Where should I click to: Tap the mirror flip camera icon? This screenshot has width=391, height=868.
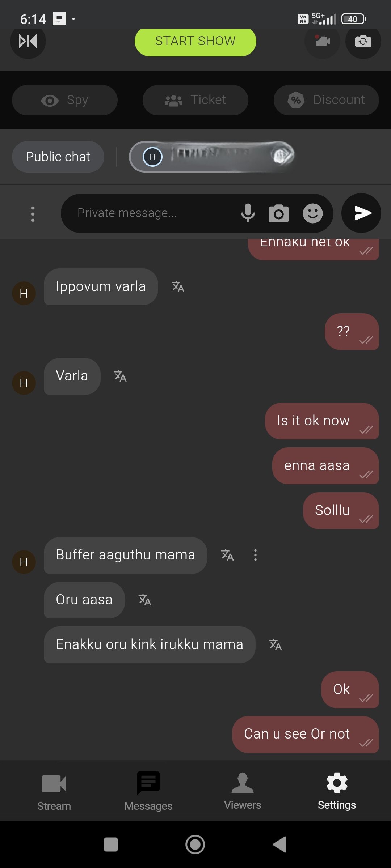point(28,41)
